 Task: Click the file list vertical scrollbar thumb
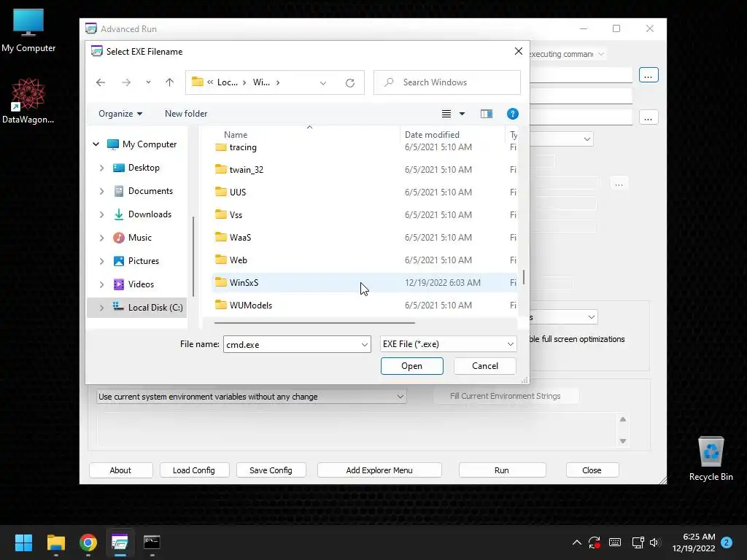click(524, 277)
